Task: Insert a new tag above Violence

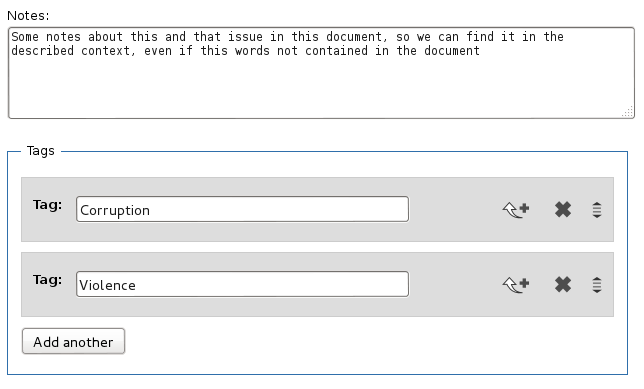Action: coord(516,284)
